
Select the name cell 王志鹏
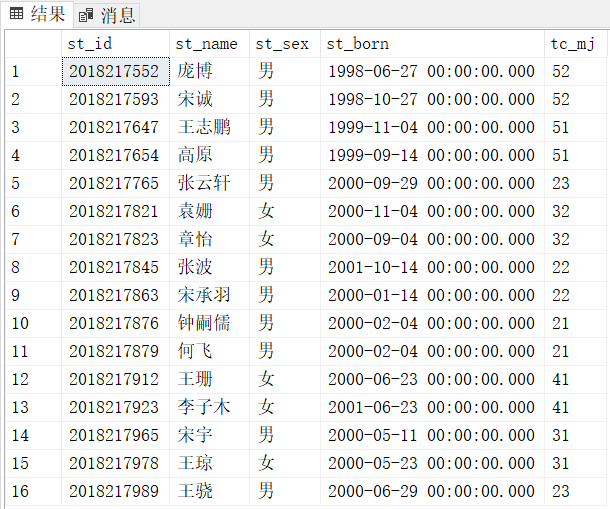click(209, 128)
